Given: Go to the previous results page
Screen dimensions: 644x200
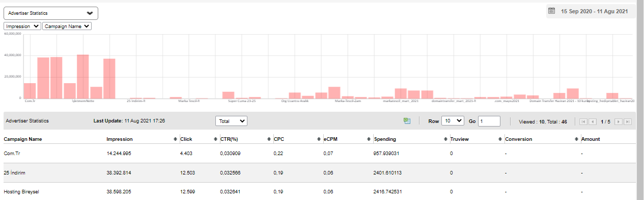Looking at the screenshot, I should click(593, 121).
